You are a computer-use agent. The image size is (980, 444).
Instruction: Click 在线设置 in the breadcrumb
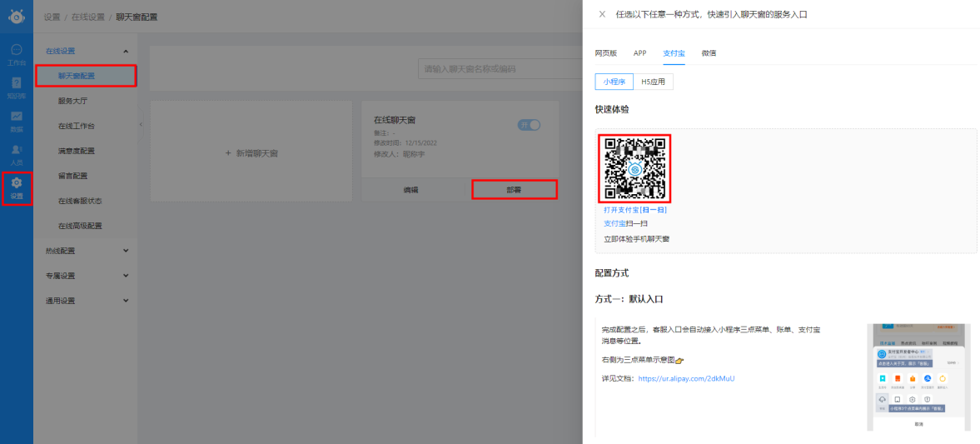pyautogui.click(x=88, y=17)
